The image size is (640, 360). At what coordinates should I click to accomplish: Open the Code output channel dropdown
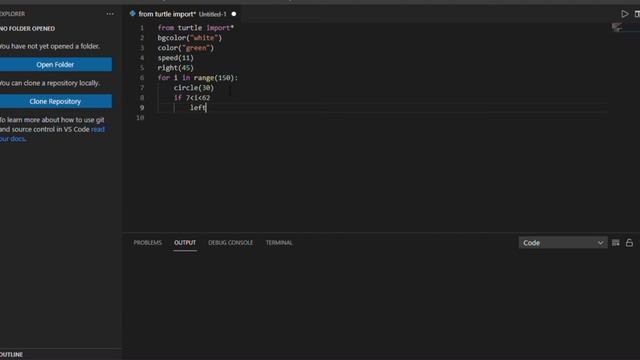click(563, 242)
